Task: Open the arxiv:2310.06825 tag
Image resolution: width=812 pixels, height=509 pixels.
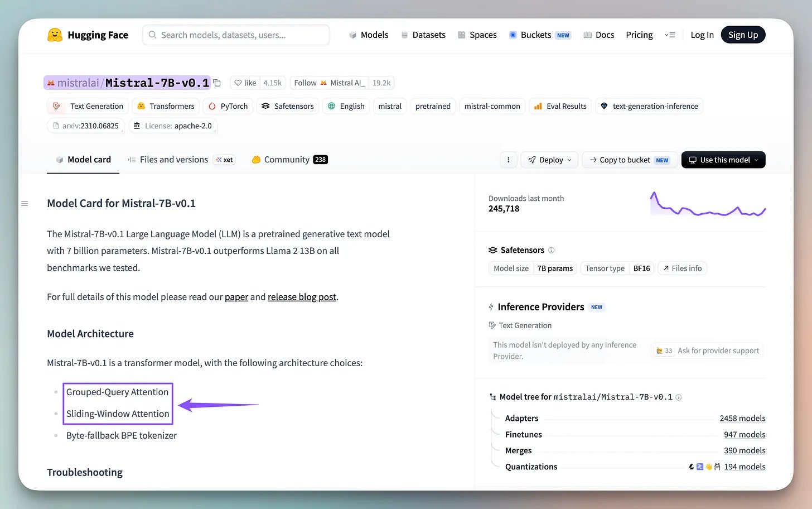Action: [x=86, y=126]
